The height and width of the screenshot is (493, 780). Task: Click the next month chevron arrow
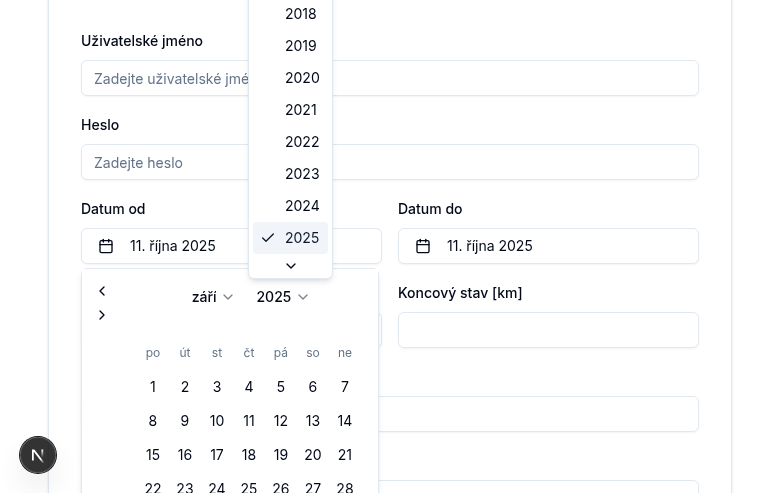click(x=102, y=316)
